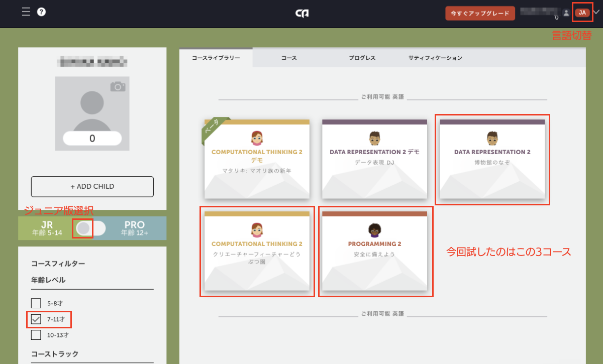Click the + ADD CHILD button
Image resolution: width=603 pixels, height=364 pixels.
92,186
